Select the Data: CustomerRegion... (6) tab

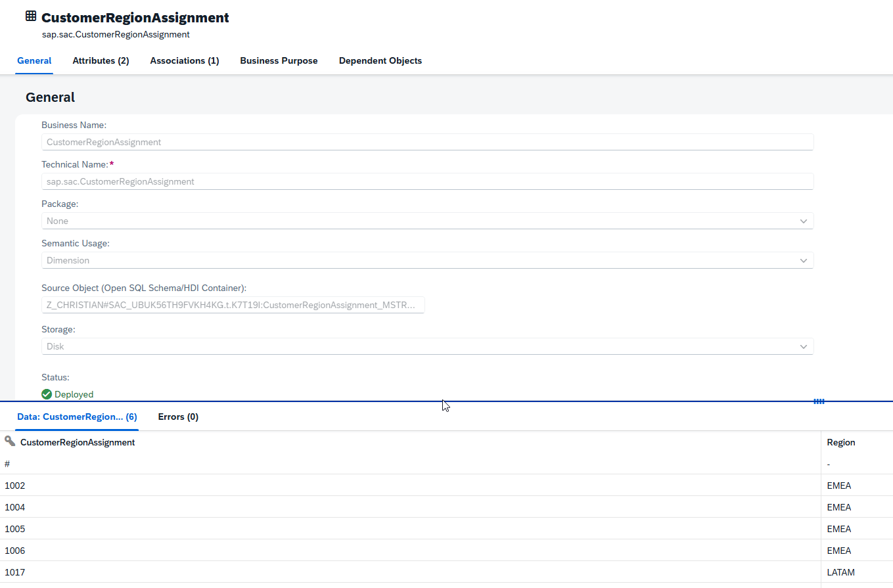[x=77, y=417]
